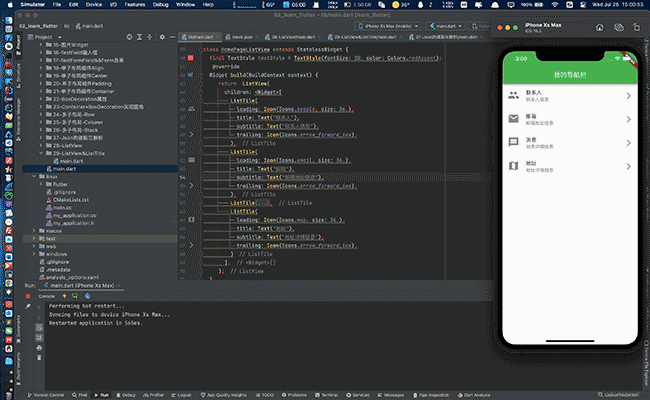Collapse the linux folder
This screenshot has width=650, height=400.
click(x=34, y=177)
